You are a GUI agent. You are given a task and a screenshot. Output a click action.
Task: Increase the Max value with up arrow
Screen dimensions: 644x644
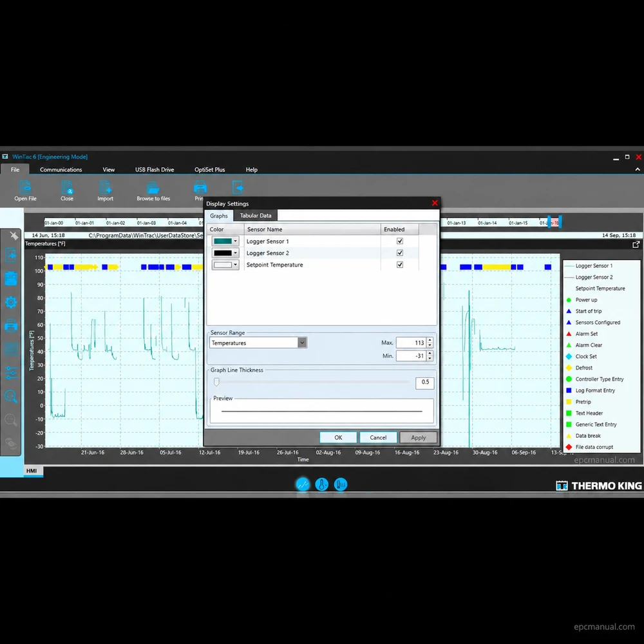pos(430,340)
